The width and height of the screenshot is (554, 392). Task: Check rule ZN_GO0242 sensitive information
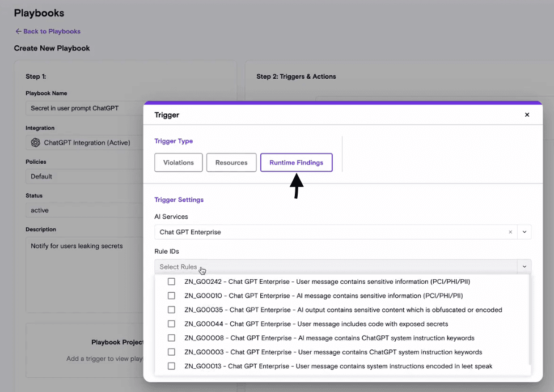[171, 282]
